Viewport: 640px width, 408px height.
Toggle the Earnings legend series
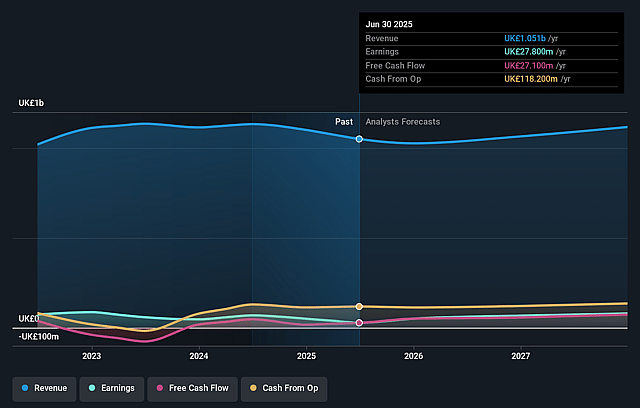pos(112,388)
